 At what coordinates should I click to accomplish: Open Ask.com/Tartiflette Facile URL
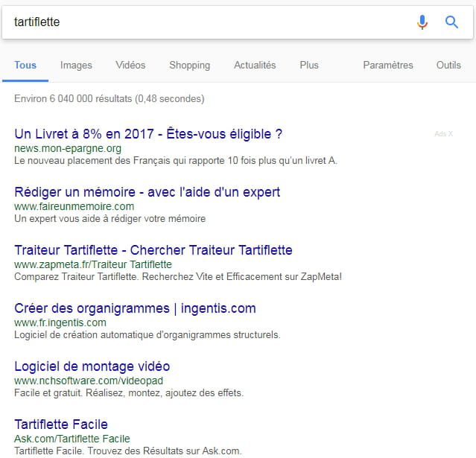click(72, 439)
